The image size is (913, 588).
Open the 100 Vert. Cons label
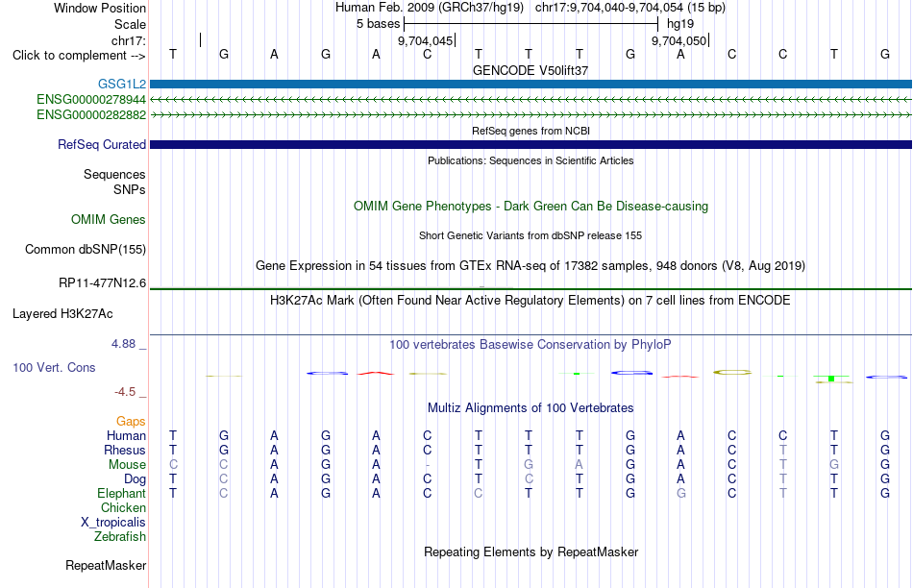coord(54,367)
